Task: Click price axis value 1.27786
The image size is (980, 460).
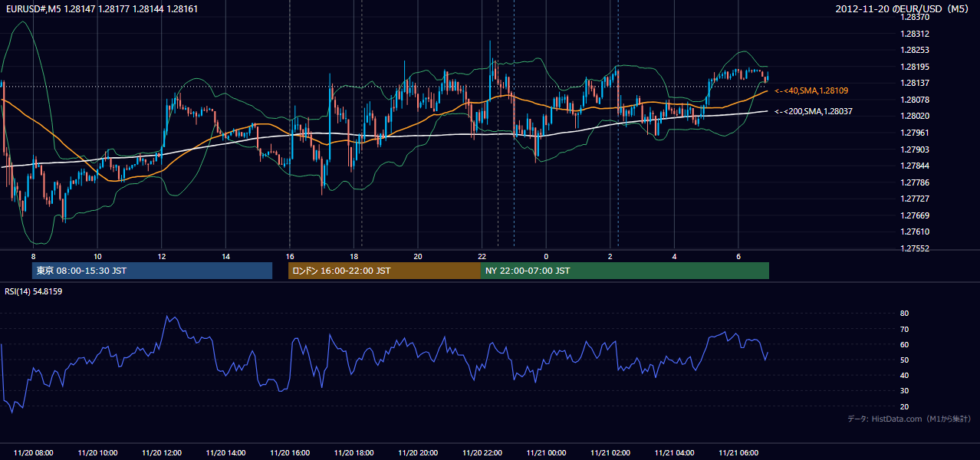Action: point(914,182)
